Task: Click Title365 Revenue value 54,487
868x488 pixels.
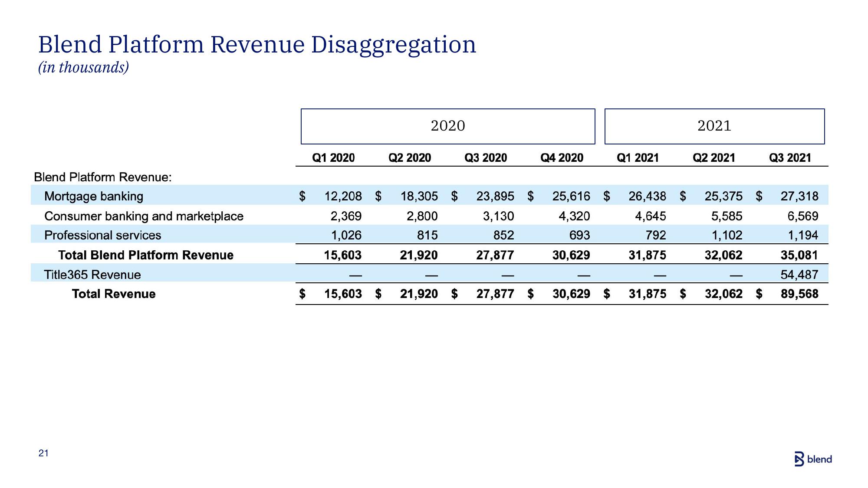Action: [x=799, y=275]
